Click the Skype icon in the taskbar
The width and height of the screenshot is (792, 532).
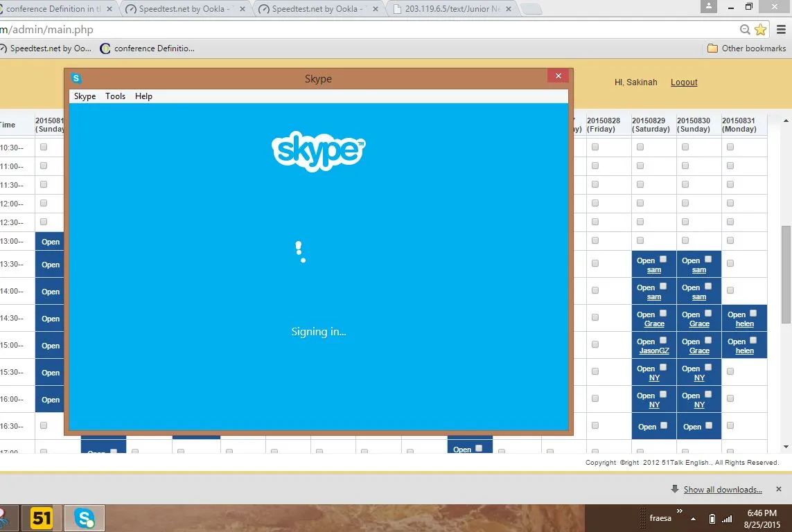point(85,517)
